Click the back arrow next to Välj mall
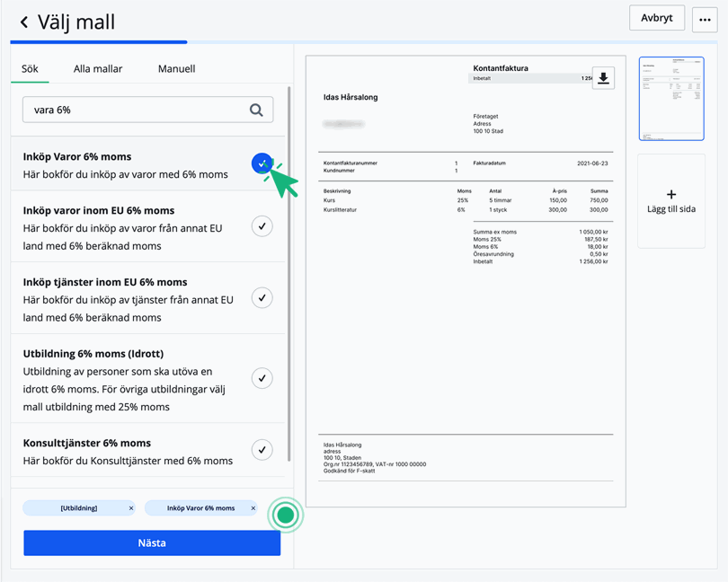Image resolution: width=728 pixels, height=582 pixels. (24, 22)
